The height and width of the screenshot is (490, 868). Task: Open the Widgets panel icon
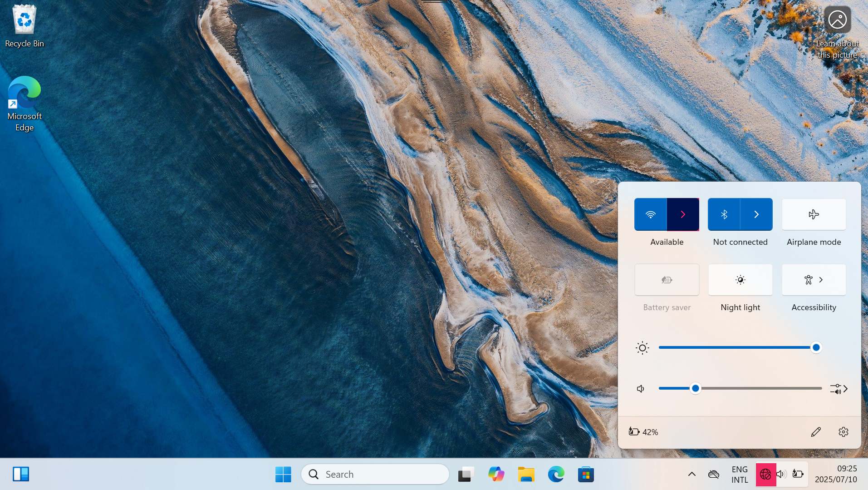click(x=21, y=474)
